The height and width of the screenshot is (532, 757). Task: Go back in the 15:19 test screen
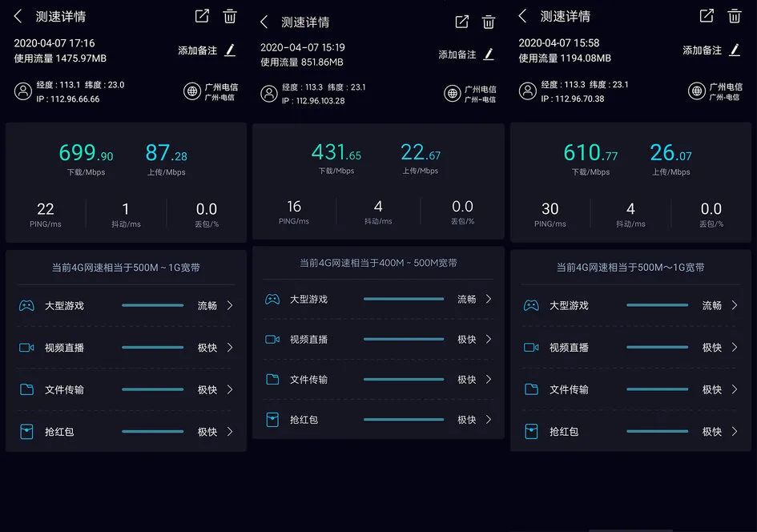tap(264, 22)
